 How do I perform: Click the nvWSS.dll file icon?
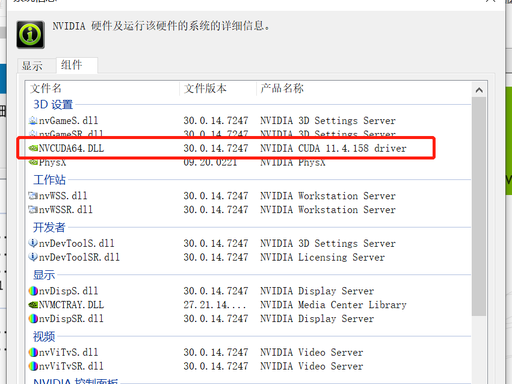33,196
